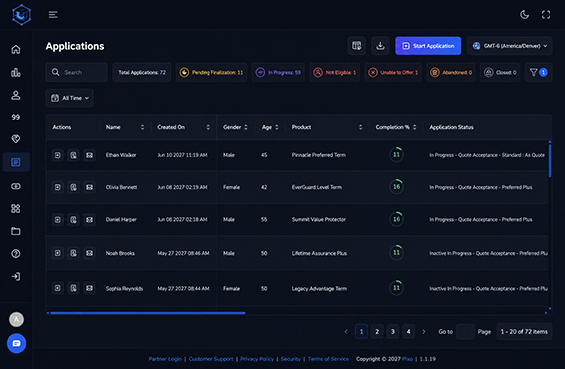Filter by Not Eligible: 1
The width and height of the screenshot is (565, 369).
click(334, 72)
